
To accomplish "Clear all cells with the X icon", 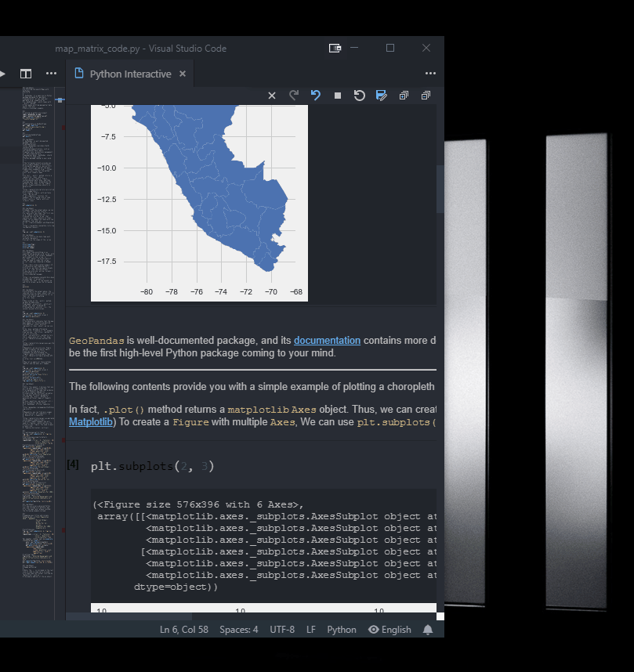I will [x=271, y=96].
